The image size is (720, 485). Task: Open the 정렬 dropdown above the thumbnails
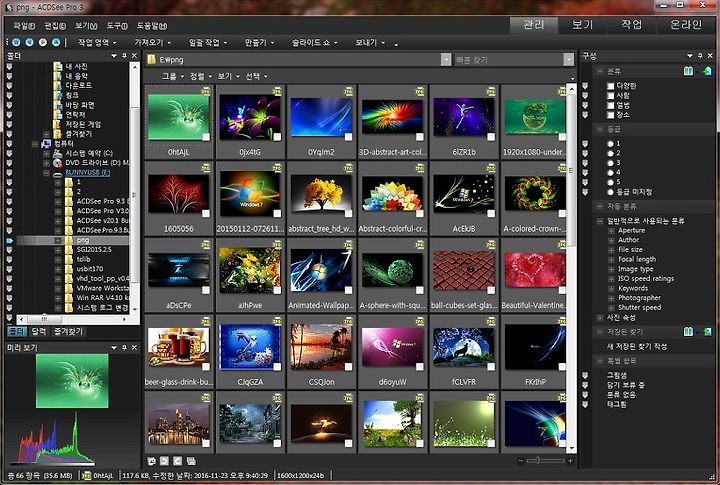tap(201, 76)
